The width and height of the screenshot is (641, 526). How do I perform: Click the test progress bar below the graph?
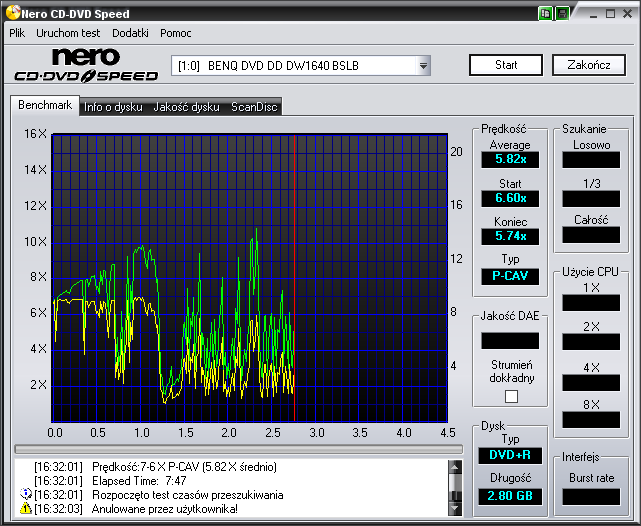click(239, 449)
